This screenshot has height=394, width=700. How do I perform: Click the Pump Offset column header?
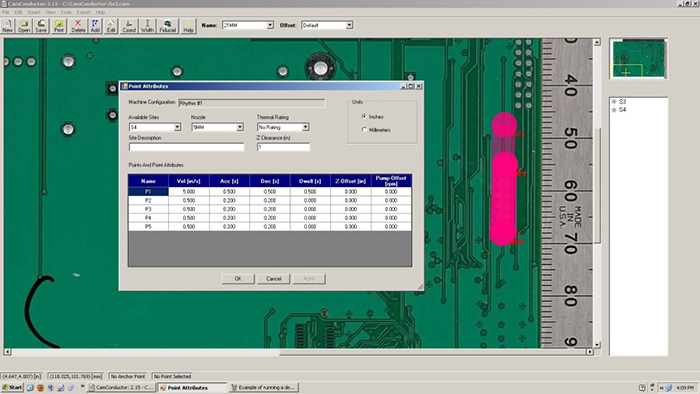pos(391,181)
